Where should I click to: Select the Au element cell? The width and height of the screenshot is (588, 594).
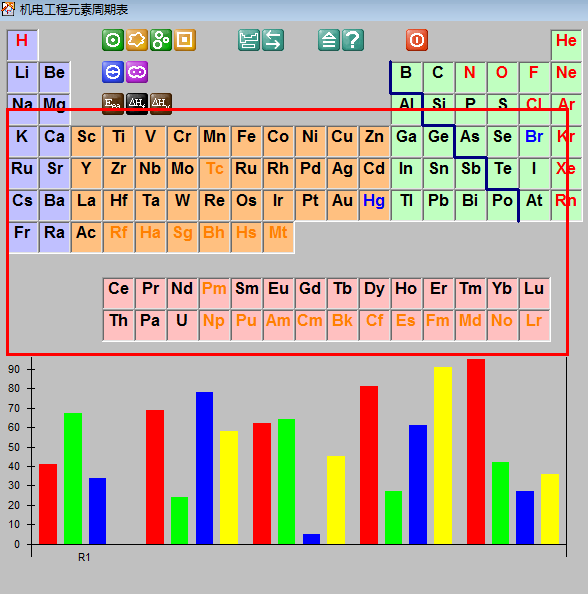pyautogui.click(x=342, y=205)
